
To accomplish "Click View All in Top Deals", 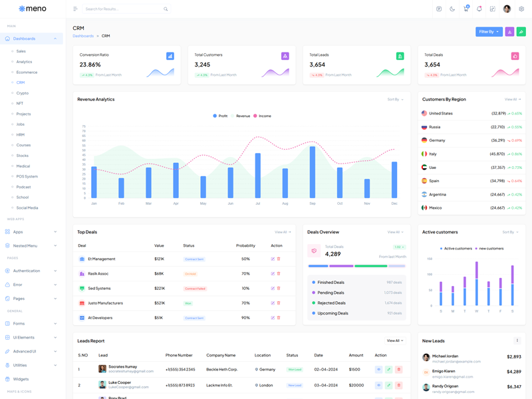I will 283,232.
